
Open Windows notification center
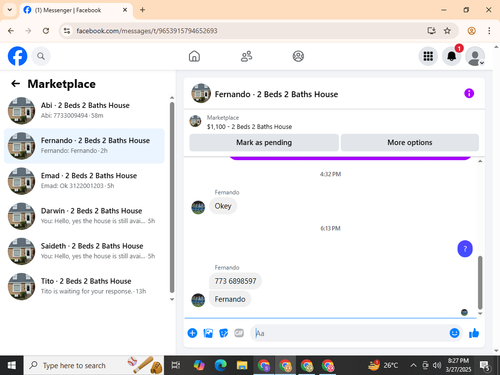click(485, 366)
